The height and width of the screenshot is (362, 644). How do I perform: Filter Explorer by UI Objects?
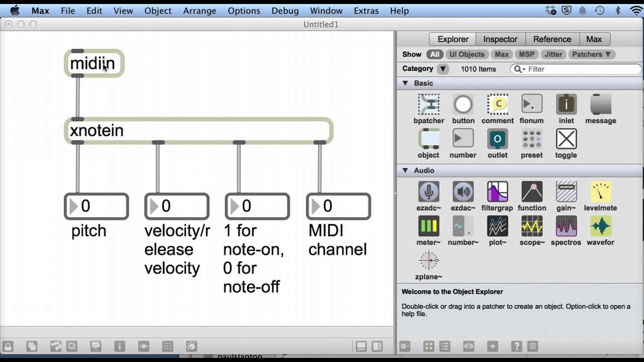tap(467, 54)
